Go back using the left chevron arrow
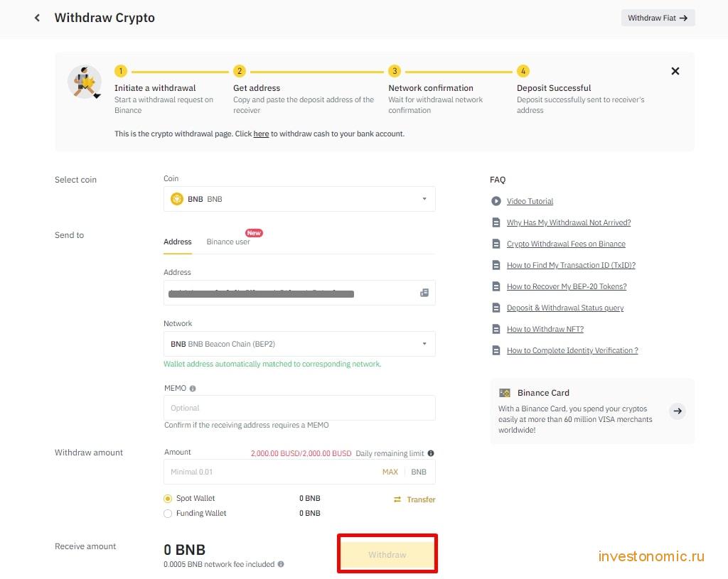Image resolution: width=728 pixels, height=579 pixels. coord(37,18)
